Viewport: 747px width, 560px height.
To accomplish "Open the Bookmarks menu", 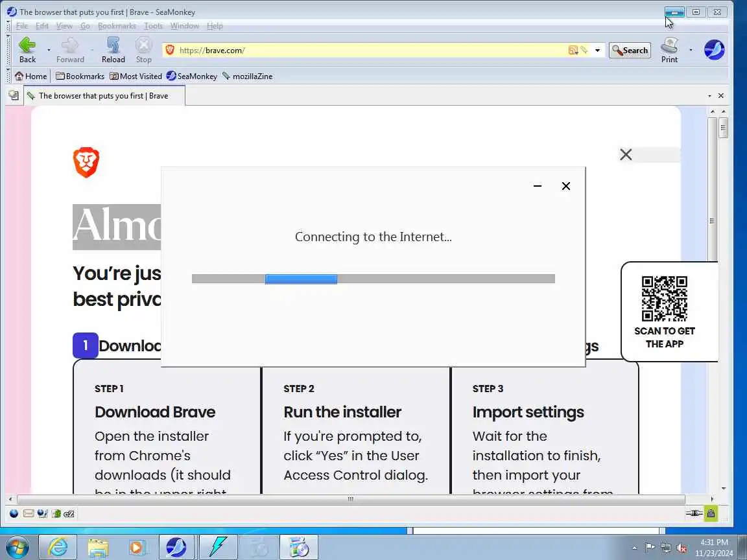I will [117, 26].
